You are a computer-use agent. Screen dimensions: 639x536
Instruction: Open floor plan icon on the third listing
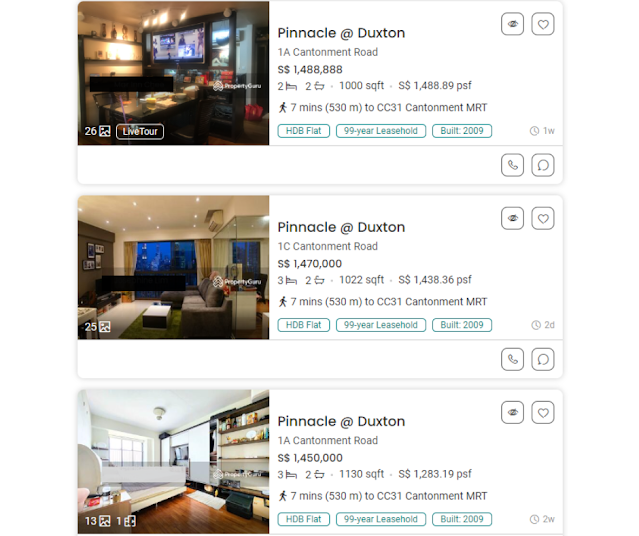pos(126,521)
